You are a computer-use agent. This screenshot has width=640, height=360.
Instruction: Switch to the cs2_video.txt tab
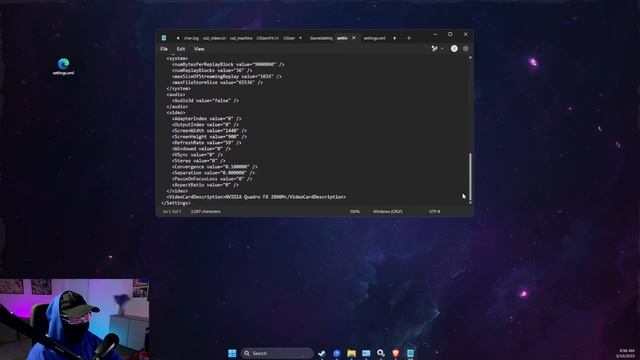[214, 38]
